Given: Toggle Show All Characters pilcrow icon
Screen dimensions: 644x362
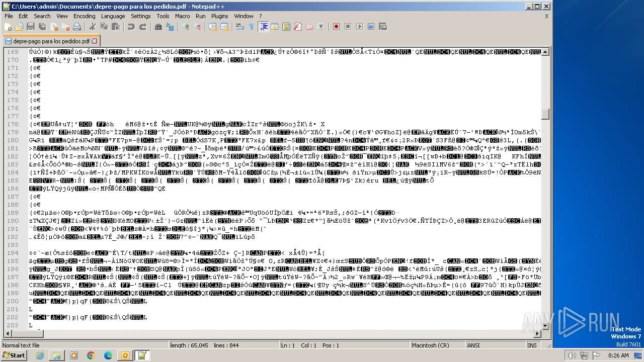Looking at the screenshot, I should (x=252, y=27).
